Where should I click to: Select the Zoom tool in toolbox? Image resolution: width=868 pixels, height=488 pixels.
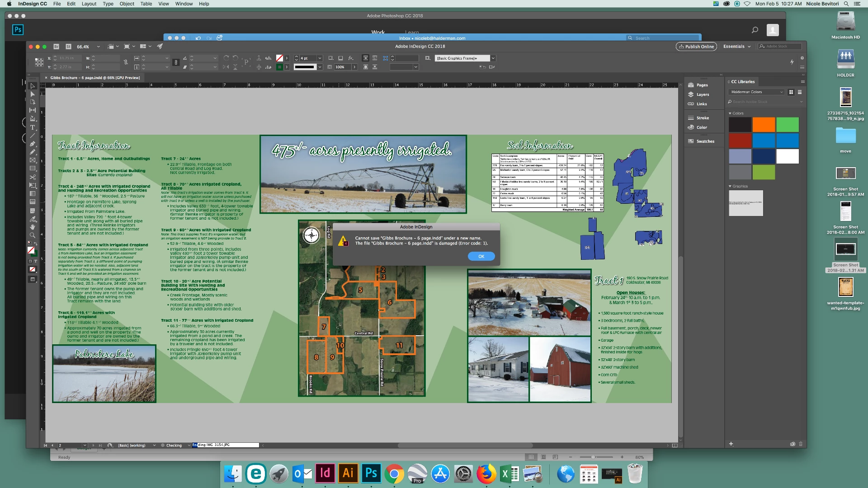33,235
